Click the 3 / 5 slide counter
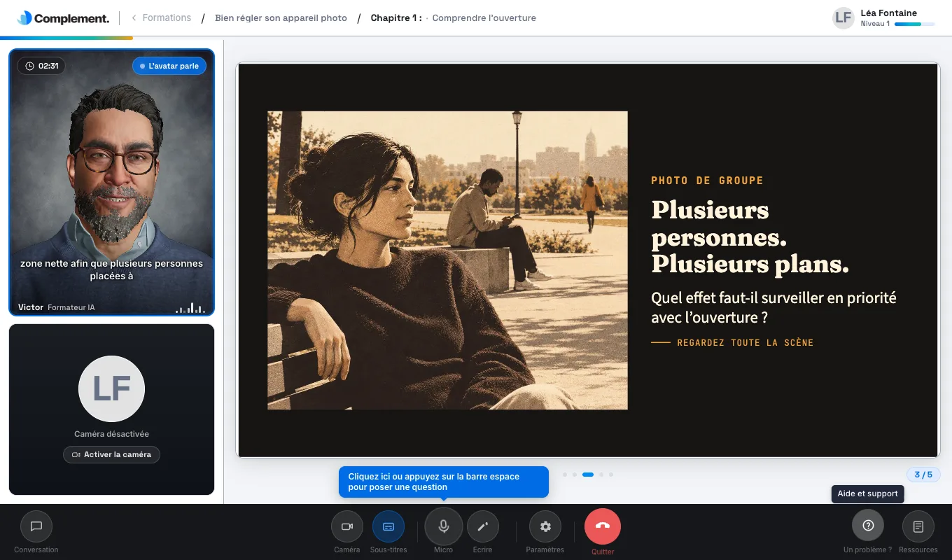Screen dimensions: 952x560 pyautogui.click(x=923, y=475)
